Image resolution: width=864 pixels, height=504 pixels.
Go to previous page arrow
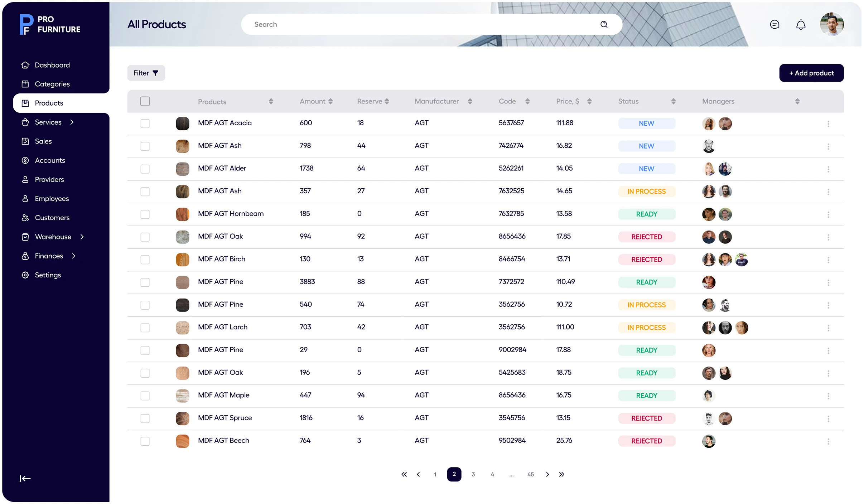418,474
